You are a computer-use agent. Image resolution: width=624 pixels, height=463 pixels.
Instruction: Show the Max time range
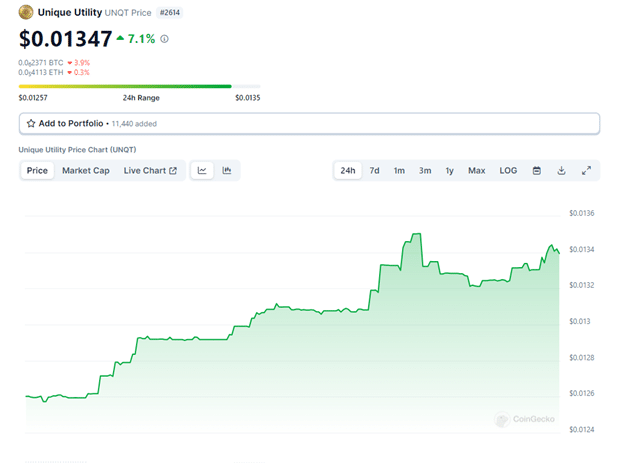click(477, 171)
